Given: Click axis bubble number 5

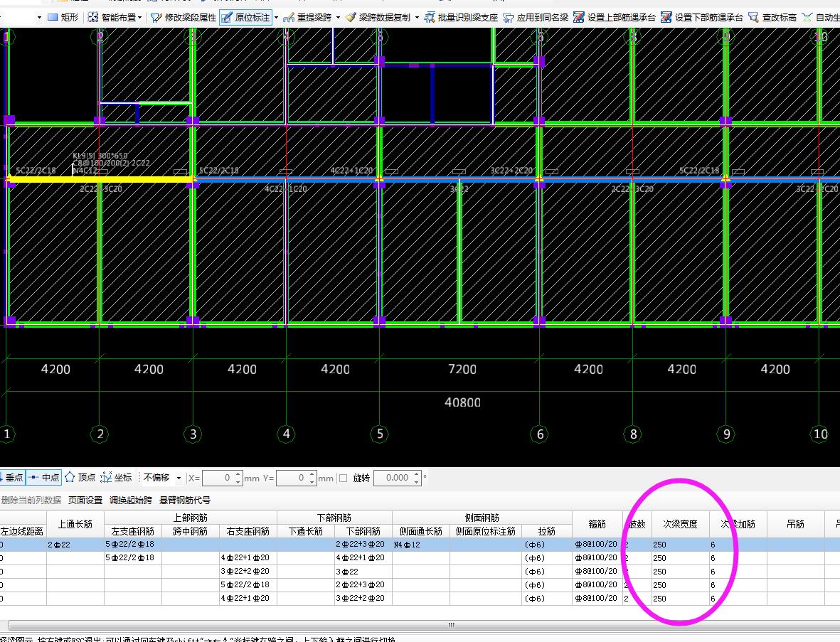Looking at the screenshot, I should point(379,434).
